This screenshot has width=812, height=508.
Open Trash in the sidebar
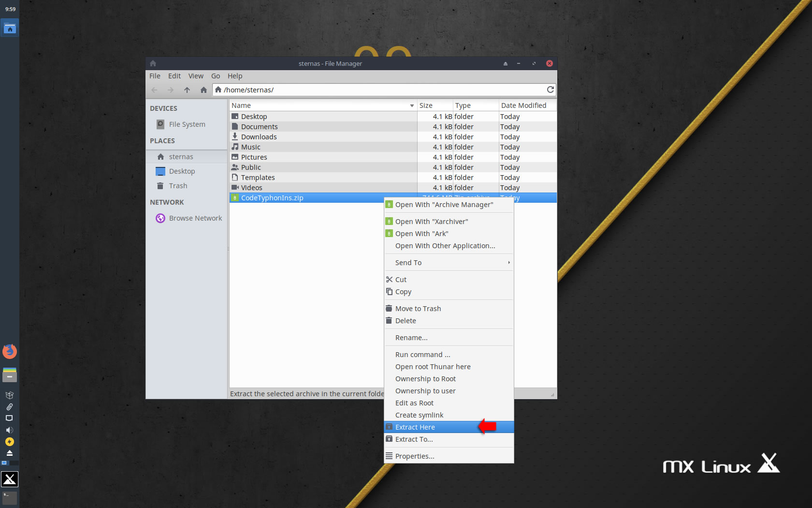pos(187,186)
